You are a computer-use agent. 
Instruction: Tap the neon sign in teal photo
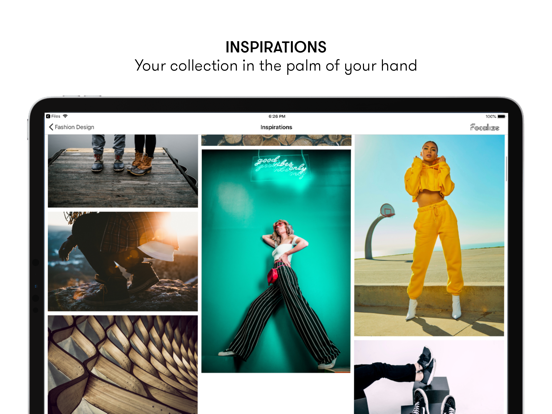[280, 166]
